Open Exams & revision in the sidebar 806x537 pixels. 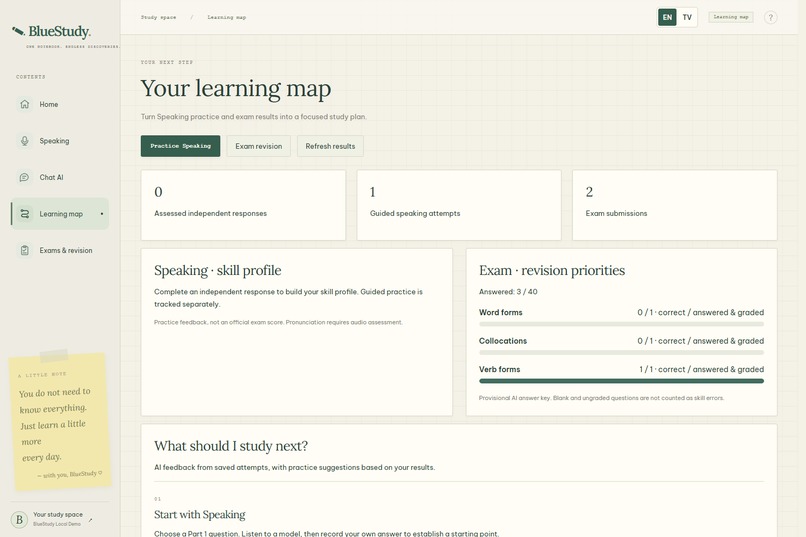pos(60,250)
